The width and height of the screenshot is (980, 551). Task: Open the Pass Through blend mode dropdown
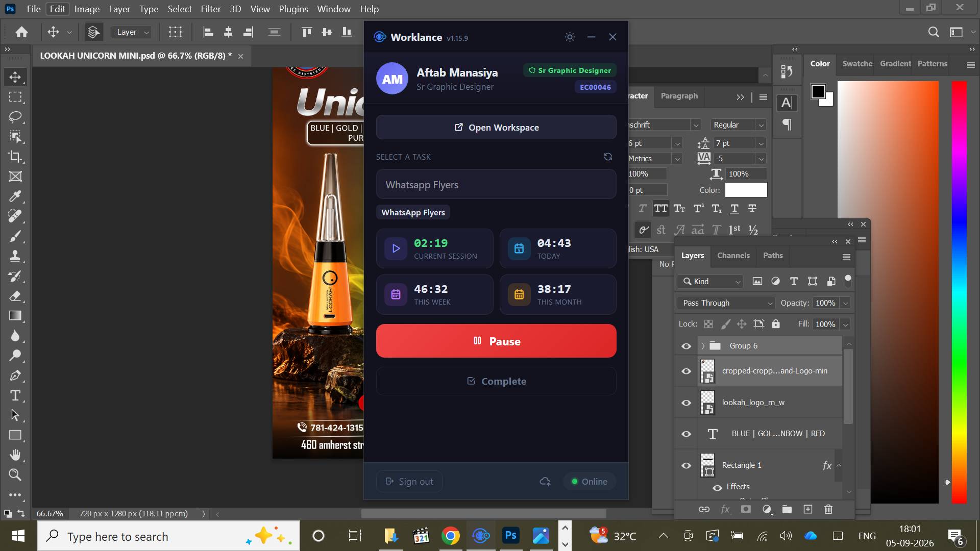(726, 303)
